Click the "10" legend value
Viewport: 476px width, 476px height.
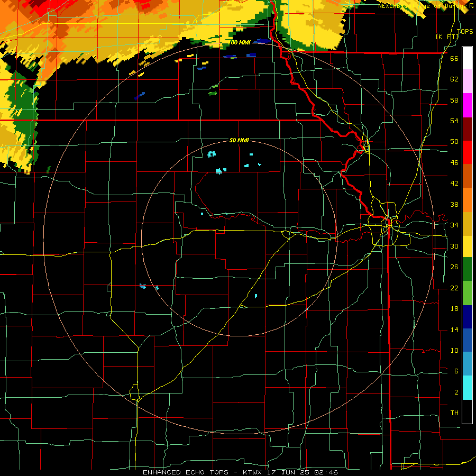[x=454, y=350]
